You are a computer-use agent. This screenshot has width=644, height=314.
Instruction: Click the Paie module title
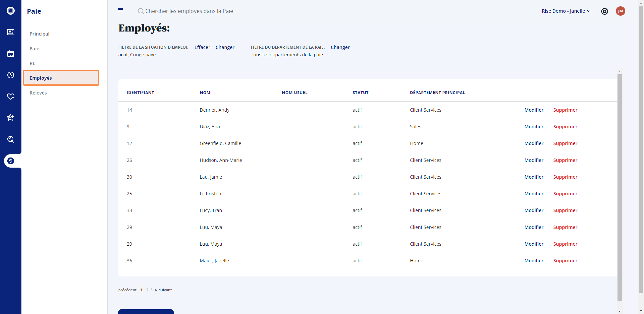tap(34, 11)
